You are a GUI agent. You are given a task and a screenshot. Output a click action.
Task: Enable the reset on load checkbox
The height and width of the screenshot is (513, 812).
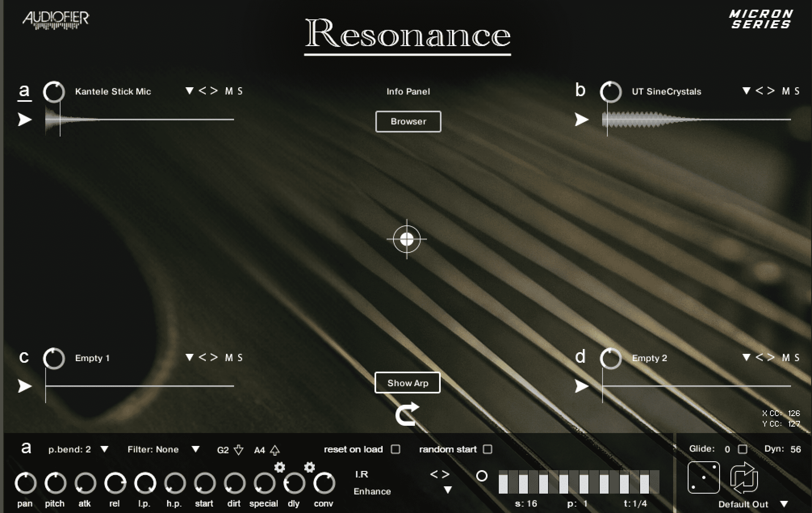click(x=396, y=449)
